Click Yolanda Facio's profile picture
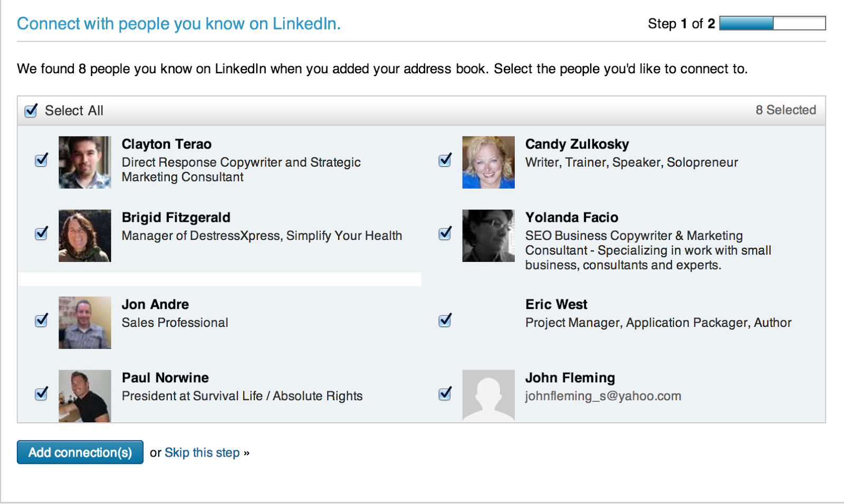 pos(488,236)
